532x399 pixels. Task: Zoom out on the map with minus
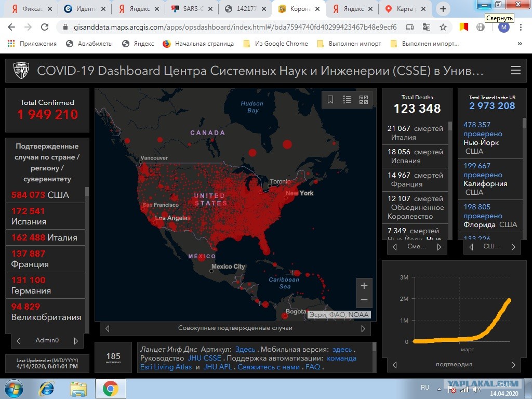364,300
